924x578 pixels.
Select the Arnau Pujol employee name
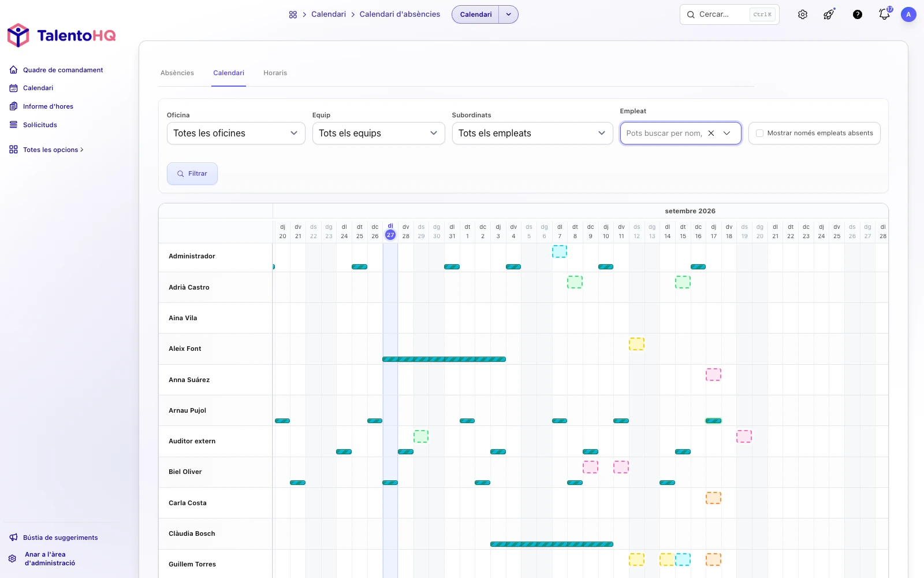coord(187,410)
